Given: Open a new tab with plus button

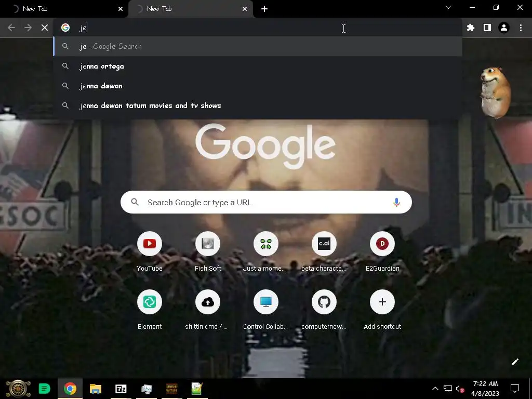Looking at the screenshot, I should click(x=264, y=9).
